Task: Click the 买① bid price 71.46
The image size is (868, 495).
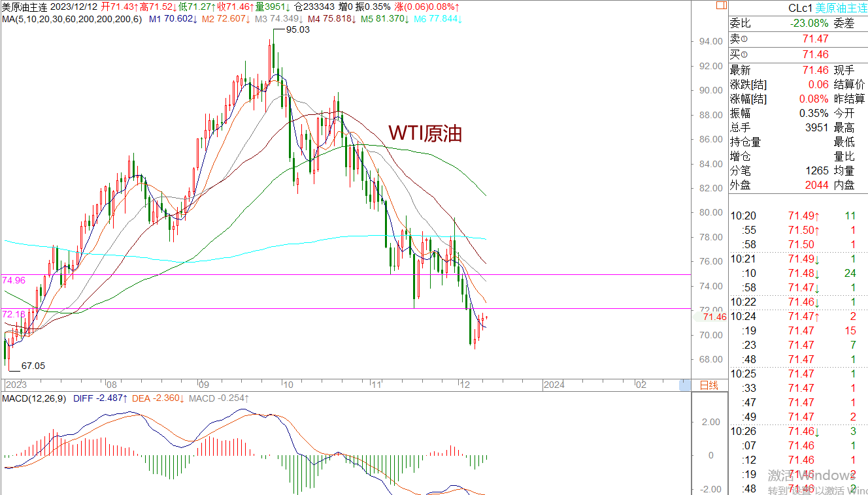Action: click(x=816, y=55)
